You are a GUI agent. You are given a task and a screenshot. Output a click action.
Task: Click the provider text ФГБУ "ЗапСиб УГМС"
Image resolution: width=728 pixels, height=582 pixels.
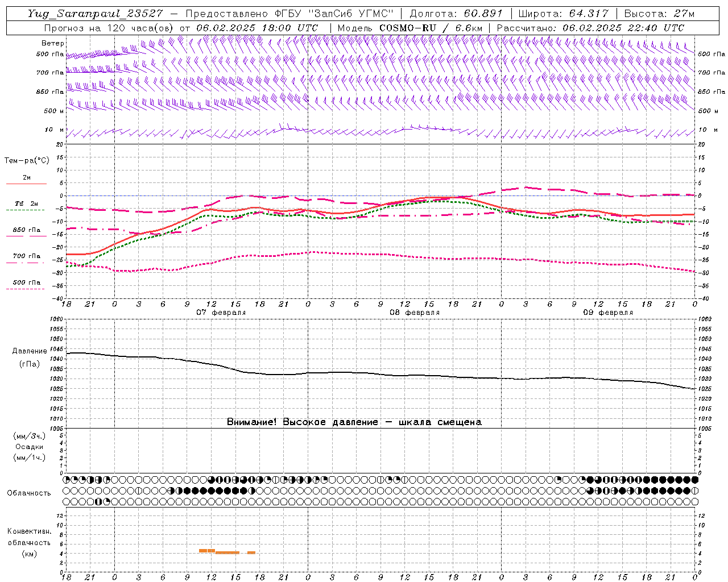pyautogui.click(x=335, y=14)
